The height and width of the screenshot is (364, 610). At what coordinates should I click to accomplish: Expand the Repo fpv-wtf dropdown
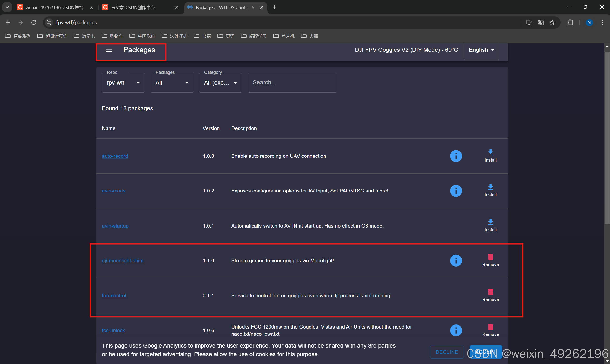123,83
